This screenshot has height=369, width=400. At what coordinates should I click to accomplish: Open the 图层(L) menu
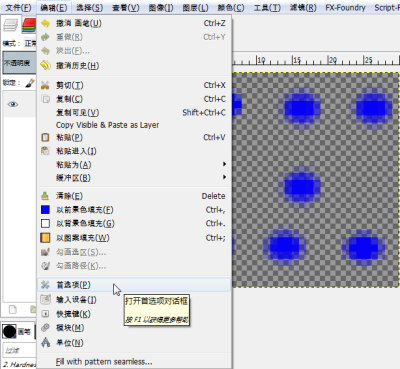tap(195, 7)
